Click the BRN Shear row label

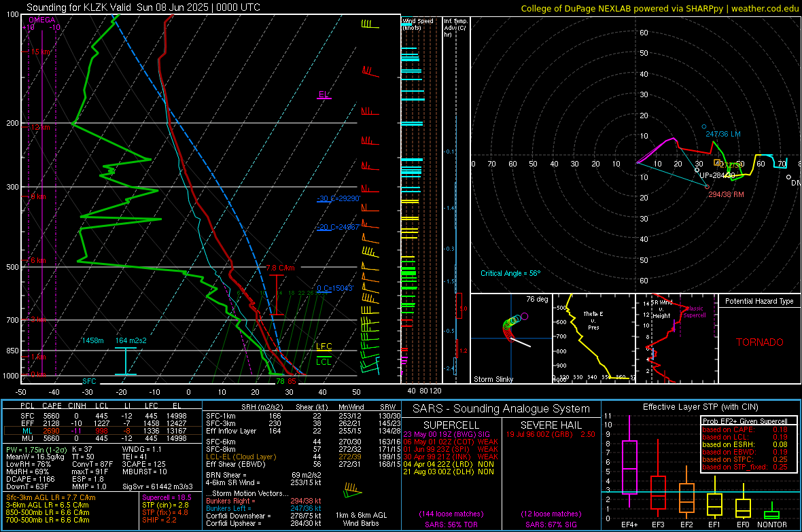pyautogui.click(x=226, y=475)
